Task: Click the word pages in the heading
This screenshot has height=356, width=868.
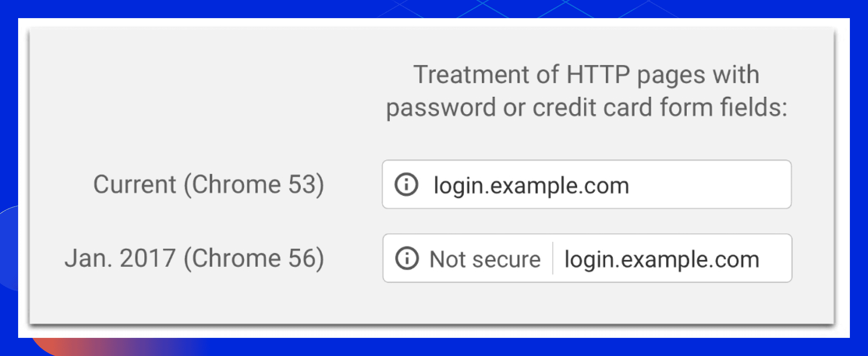Action: (x=671, y=75)
